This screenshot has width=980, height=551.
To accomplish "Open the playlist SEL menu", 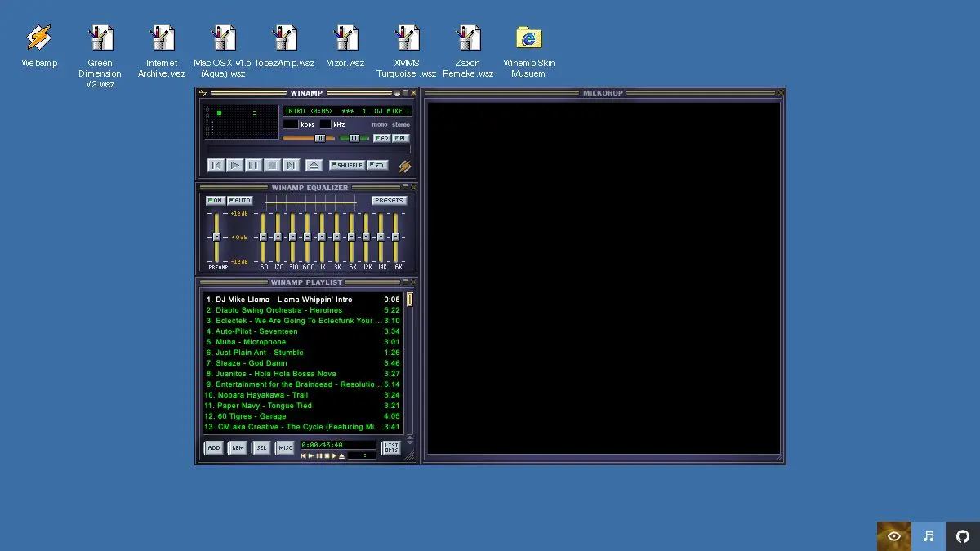I will point(261,447).
